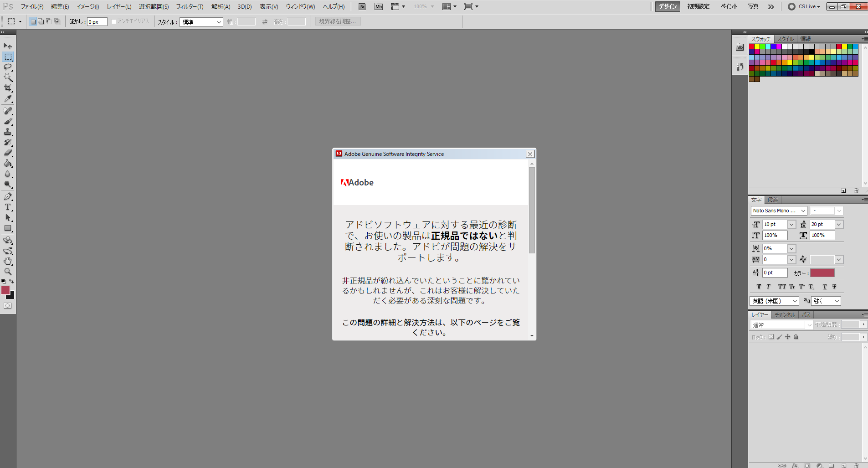Screen dimensions: 868x468
Task: Open the Style dropdown in options bar
Action: point(201,22)
